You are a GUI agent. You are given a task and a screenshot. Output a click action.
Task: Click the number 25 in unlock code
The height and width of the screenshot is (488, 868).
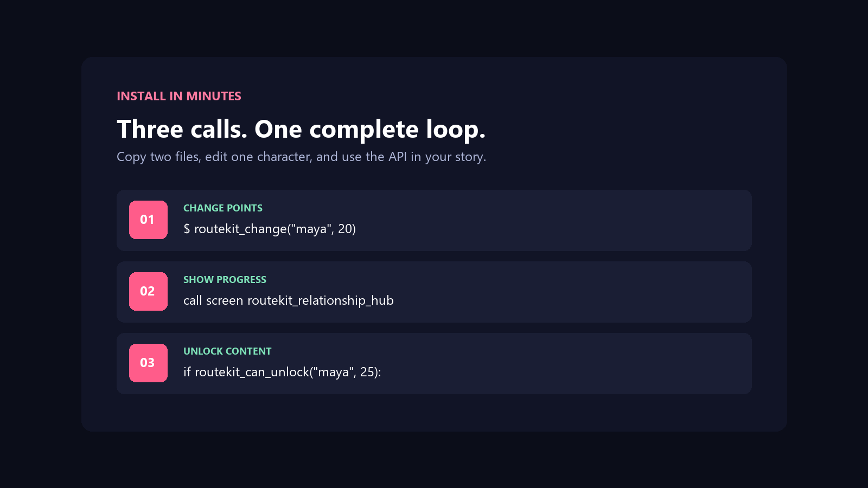point(367,372)
